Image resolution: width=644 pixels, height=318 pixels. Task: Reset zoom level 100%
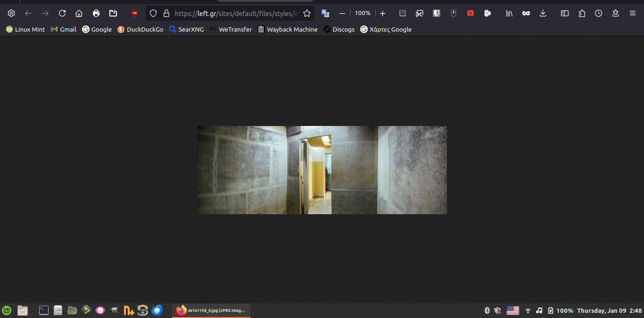coord(363,13)
